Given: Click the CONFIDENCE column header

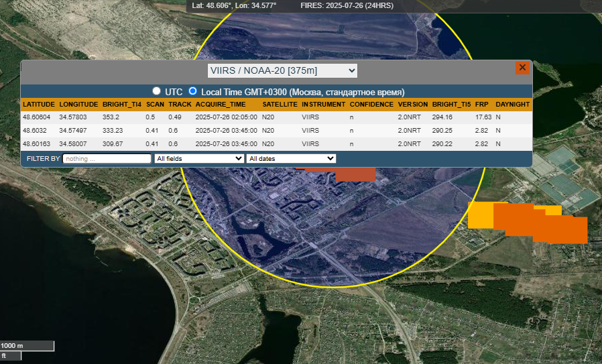Looking at the screenshot, I should pyautogui.click(x=371, y=105).
